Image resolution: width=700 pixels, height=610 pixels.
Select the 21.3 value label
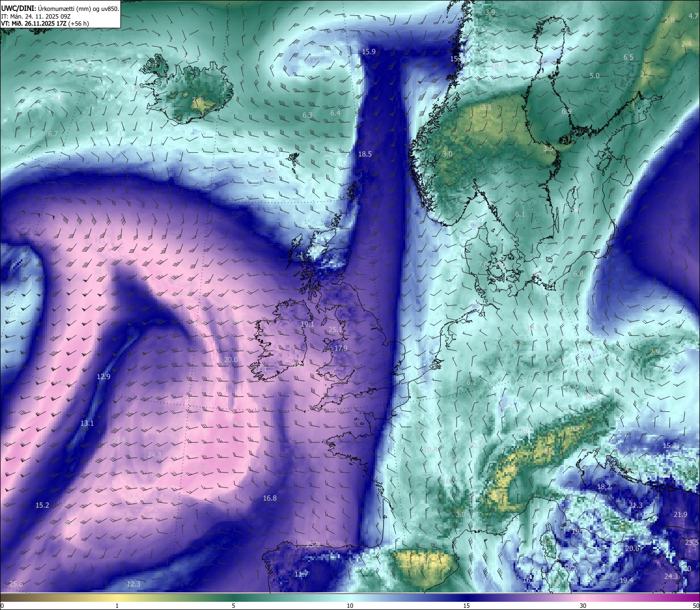point(635,506)
